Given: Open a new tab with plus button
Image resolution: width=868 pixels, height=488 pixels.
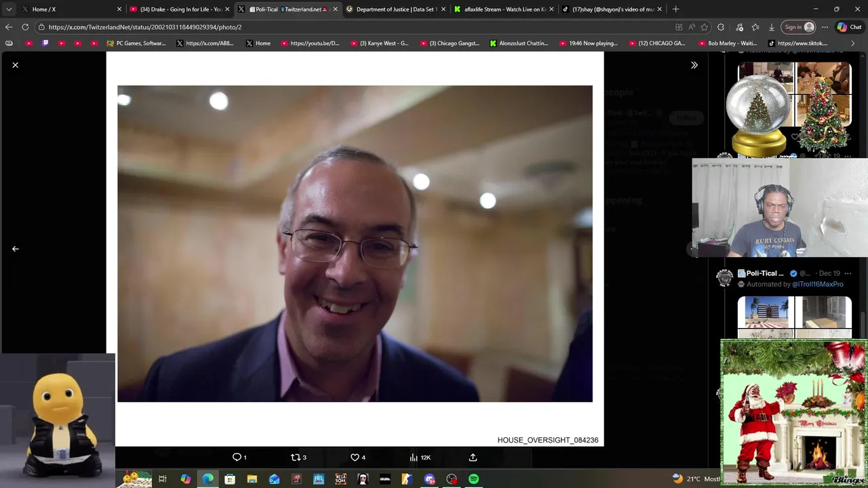Looking at the screenshot, I should (x=675, y=9).
